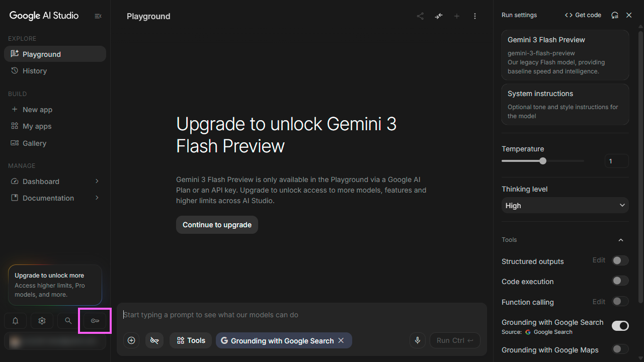This screenshot has width=644, height=362.
Task: Open settings gear in bottom sidebar
Action: tap(42, 321)
